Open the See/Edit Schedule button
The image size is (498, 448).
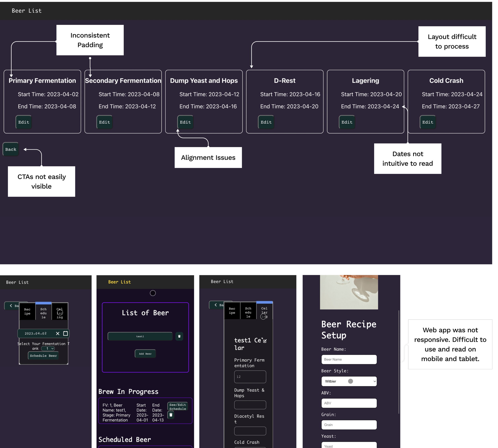coord(178,407)
